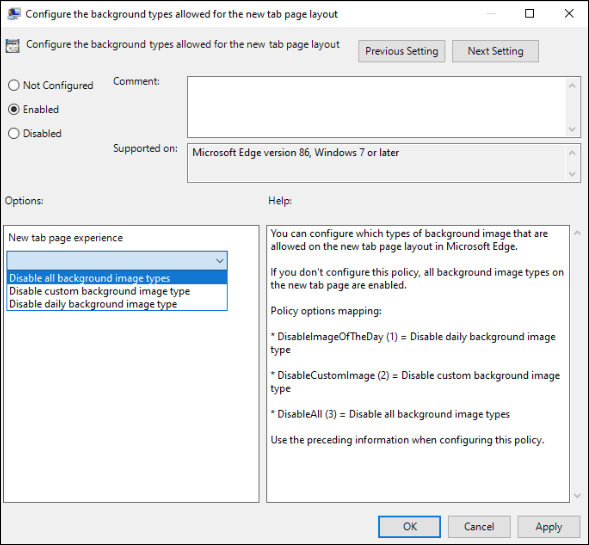Go to Next Setting
589x545 pixels.
click(x=495, y=51)
